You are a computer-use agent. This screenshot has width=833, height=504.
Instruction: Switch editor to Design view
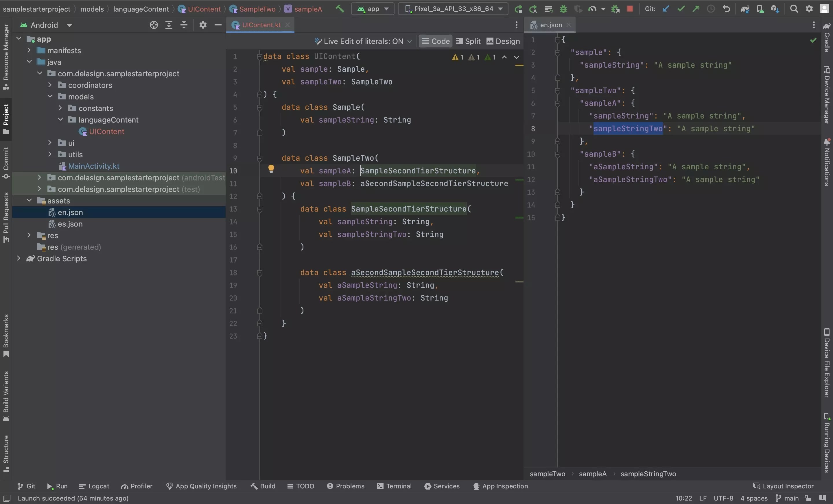click(503, 41)
